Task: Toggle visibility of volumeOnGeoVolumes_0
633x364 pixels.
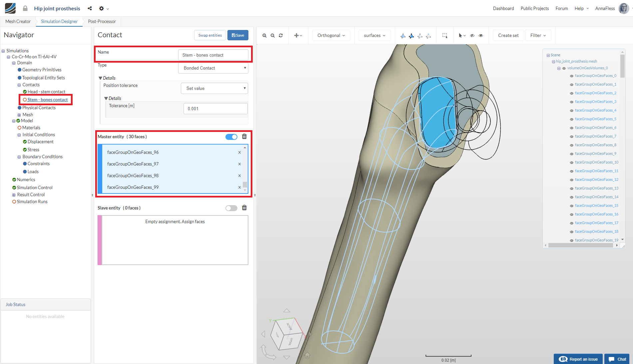Action: pyautogui.click(x=564, y=68)
